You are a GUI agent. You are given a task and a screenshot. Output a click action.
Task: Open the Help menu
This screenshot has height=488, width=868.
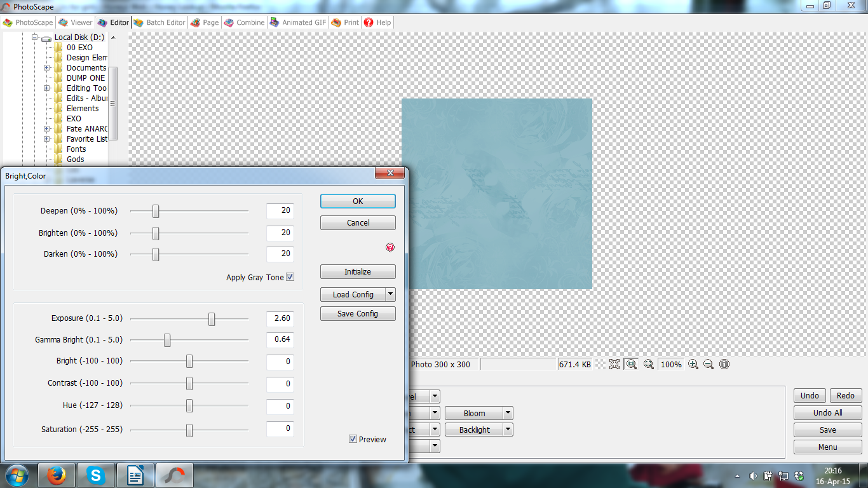tap(377, 22)
